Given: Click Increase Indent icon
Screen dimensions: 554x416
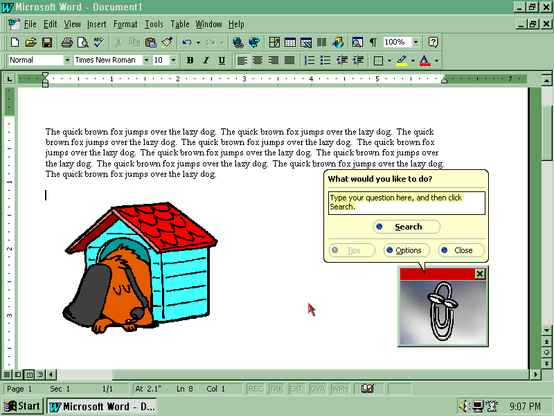Looking at the screenshot, I should [x=358, y=60].
